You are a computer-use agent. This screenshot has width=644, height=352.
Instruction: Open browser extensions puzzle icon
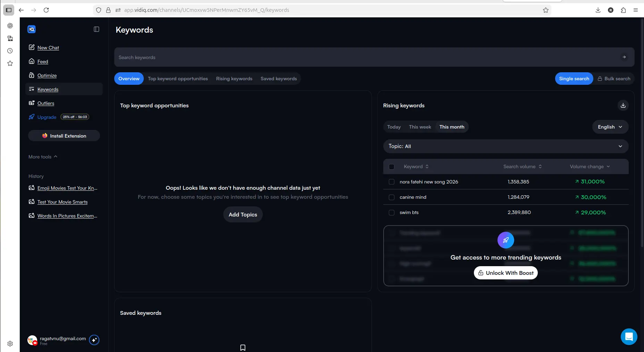click(x=623, y=10)
